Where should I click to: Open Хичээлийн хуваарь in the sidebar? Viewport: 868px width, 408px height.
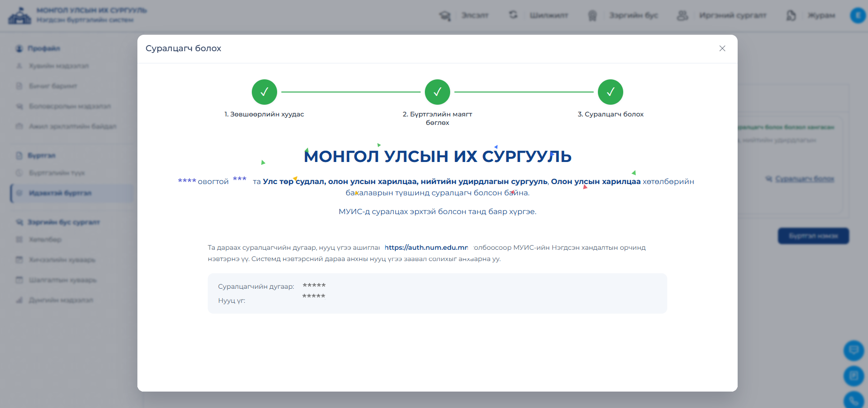(62, 260)
